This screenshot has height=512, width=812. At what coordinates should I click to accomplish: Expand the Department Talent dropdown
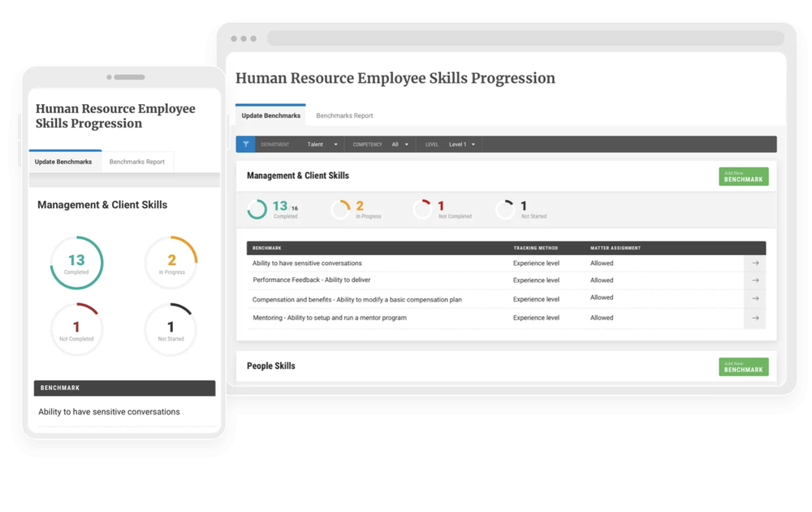[322, 145]
